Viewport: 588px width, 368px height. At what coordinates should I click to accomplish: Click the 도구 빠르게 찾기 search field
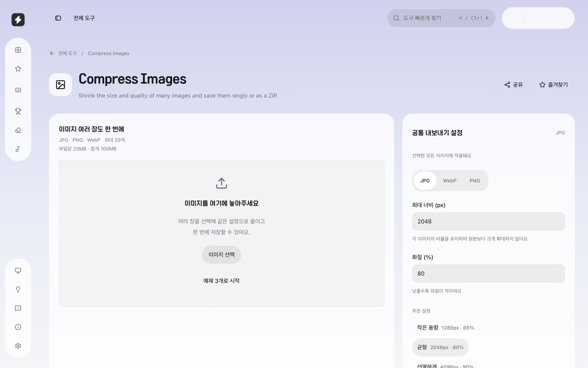441,18
